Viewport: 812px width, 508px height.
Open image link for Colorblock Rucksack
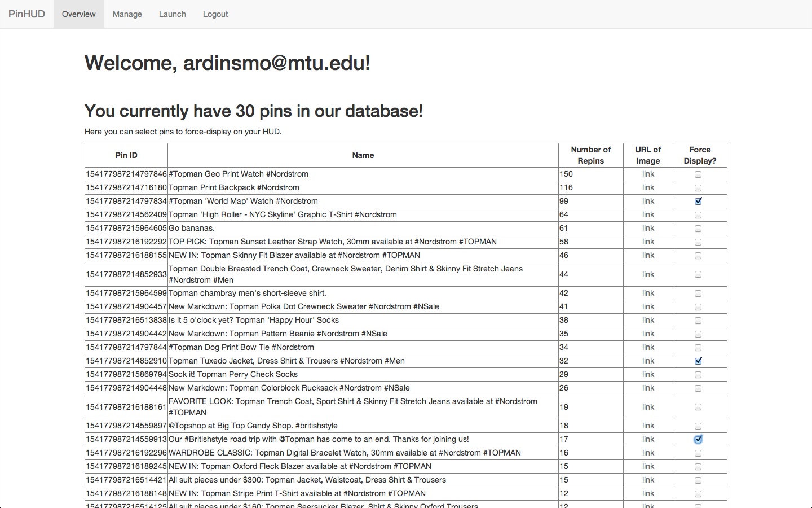648,388
